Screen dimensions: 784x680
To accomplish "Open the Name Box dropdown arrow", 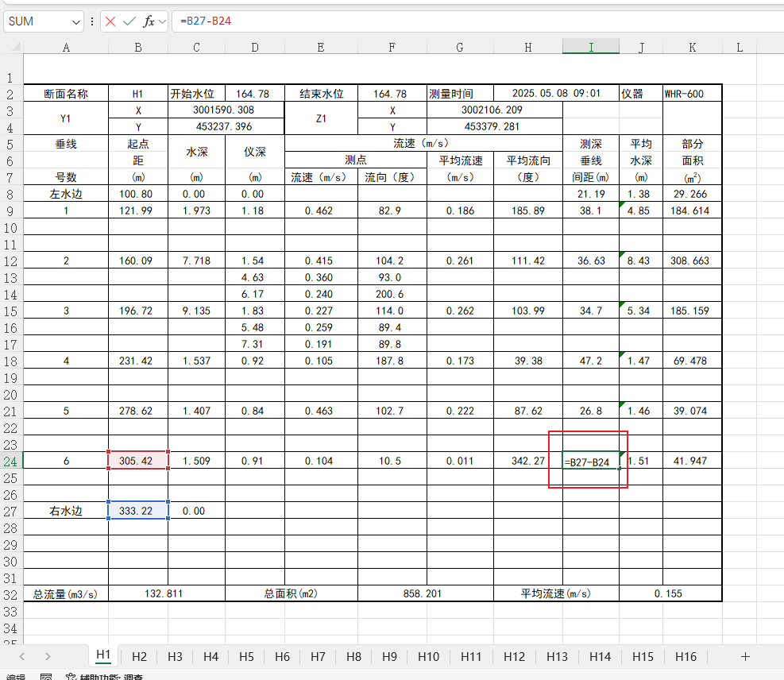I will pos(76,22).
